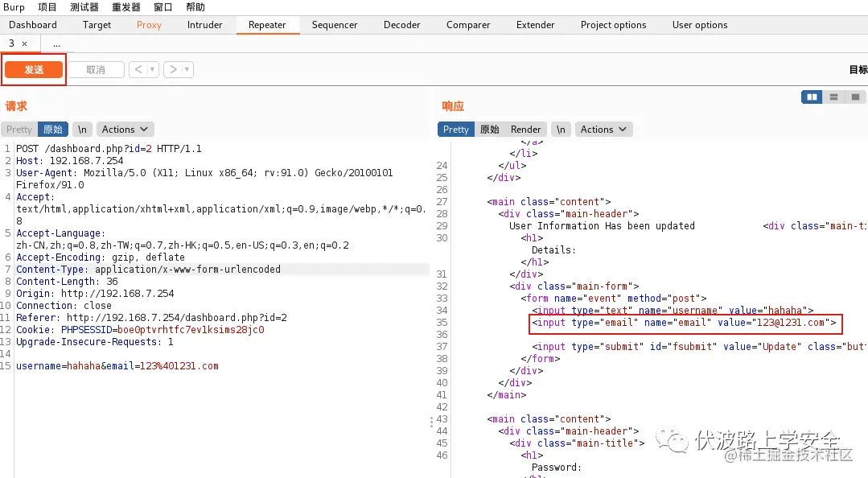868x478 pixels.
Task: Switch to the Comparer tab
Action: pos(468,25)
